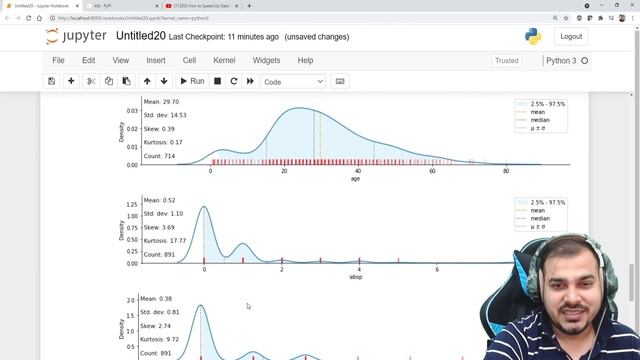This screenshot has width=640, height=360.
Task: Click the age plot legend box
Action: [x=541, y=116]
